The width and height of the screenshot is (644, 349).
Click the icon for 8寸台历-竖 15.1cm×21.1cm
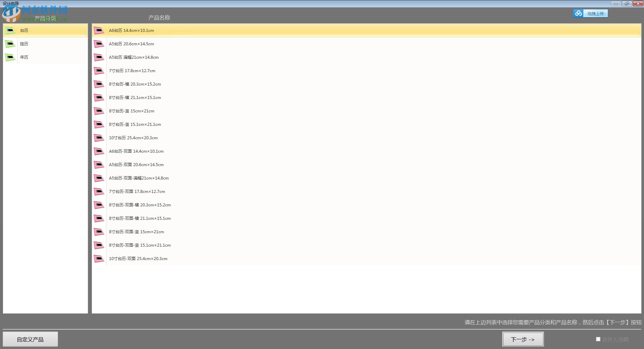99,124
